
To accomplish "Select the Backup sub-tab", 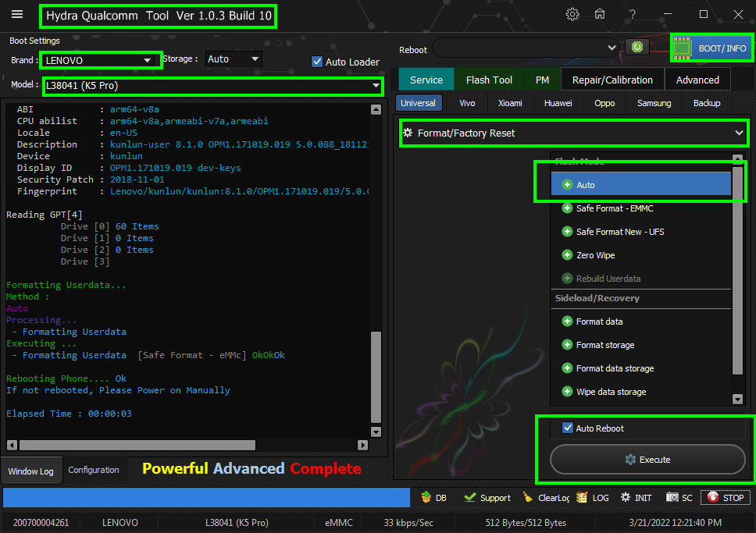I will pyautogui.click(x=707, y=103).
